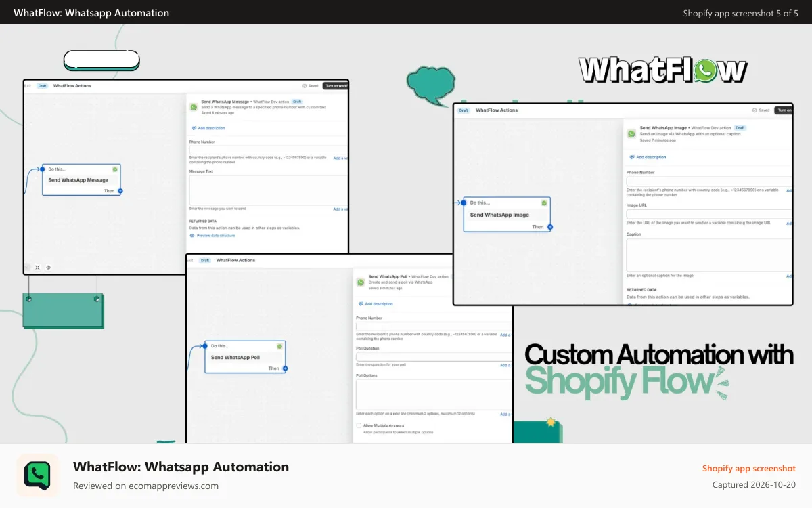Click WhatsApp icon beside Send WhatsApp Image panel title

631,133
